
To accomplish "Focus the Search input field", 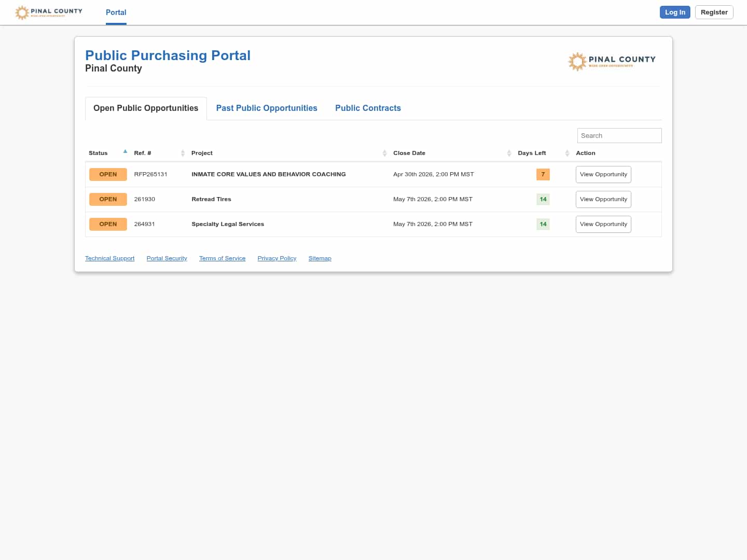I will pyautogui.click(x=619, y=135).
